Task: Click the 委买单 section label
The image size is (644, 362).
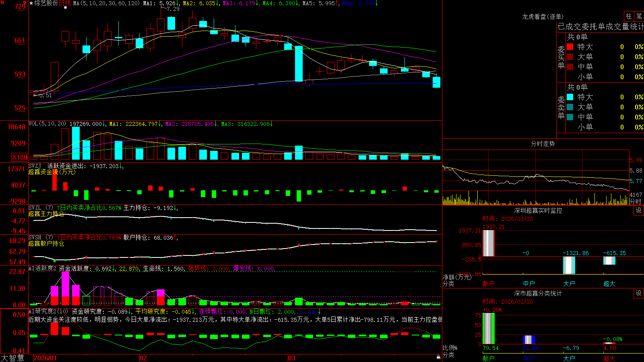Action: pyautogui.click(x=561, y=57)
